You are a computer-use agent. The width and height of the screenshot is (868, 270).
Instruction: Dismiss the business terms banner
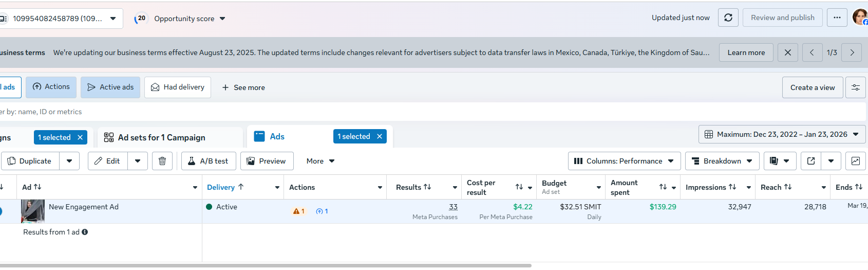pyautogui.click(x=788, y=52)
